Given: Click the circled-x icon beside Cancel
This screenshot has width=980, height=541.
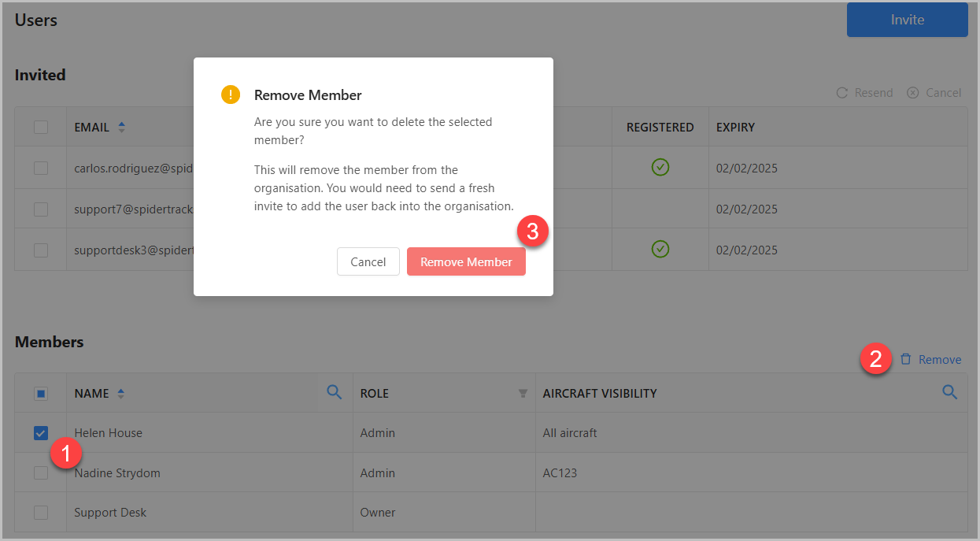Looking at the screenshot, I should pos(913,93).
